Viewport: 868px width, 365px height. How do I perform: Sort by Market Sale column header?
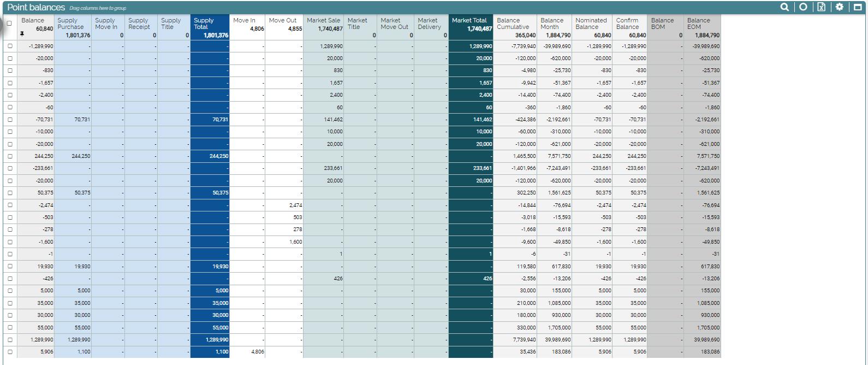[323, 20]
